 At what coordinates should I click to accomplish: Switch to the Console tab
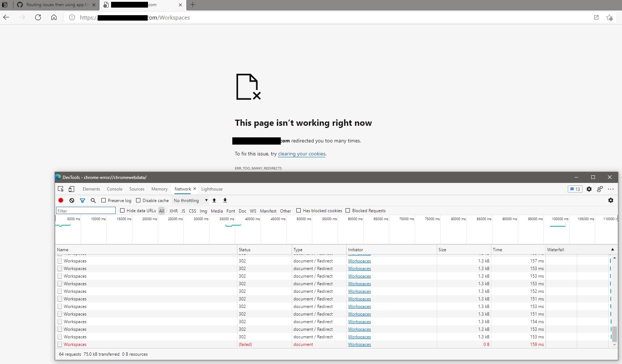(114, 189)
